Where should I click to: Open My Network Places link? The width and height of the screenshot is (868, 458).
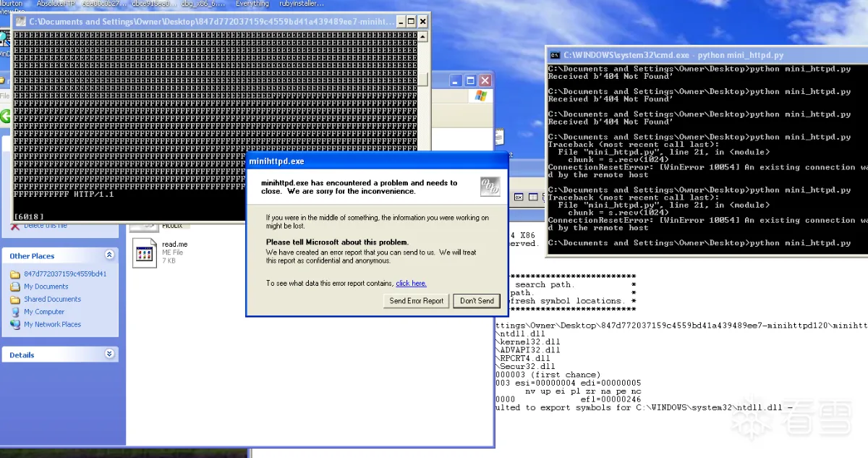click(x=52, y=324)
